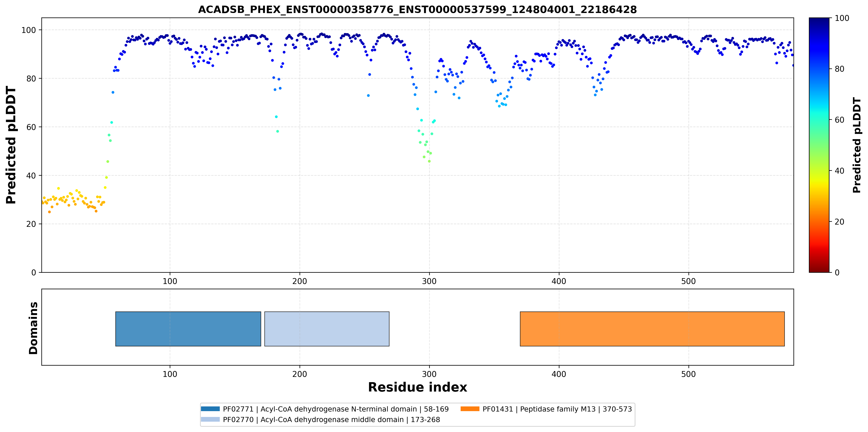Click the PF02770 middle domain legend text
Viewport: 868px width, 432px height.
pos(331,420)
